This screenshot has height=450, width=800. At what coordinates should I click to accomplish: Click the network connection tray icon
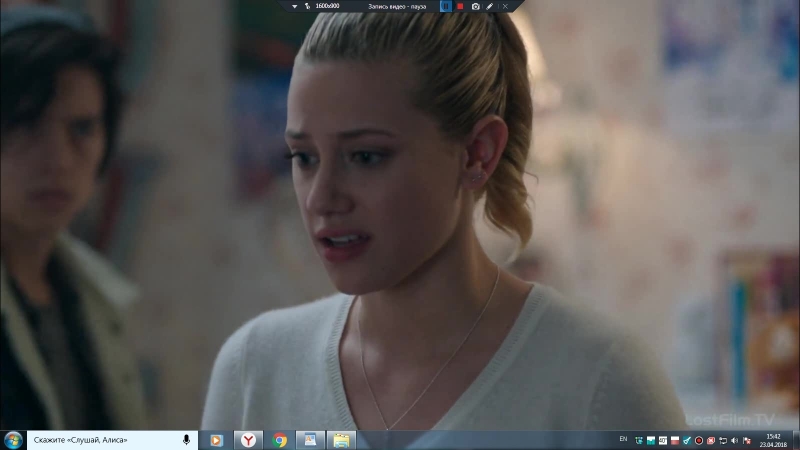click(723, 440)
